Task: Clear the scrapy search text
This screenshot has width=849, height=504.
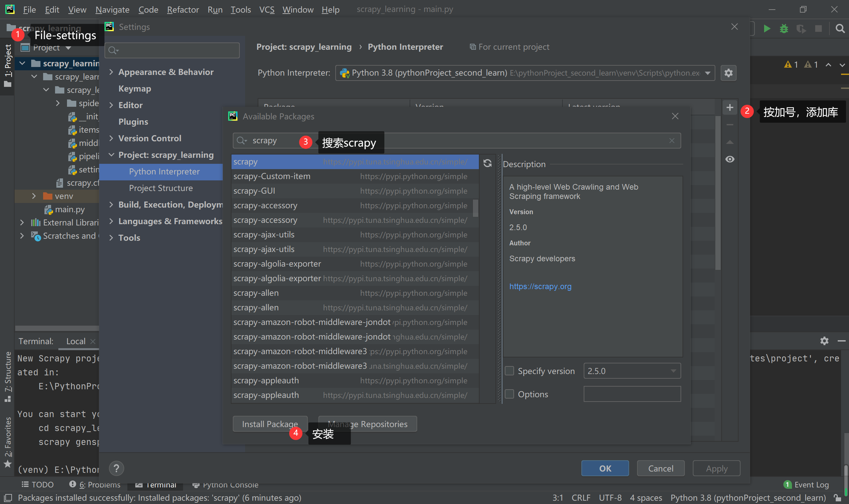Action: [x=672, y=141]
